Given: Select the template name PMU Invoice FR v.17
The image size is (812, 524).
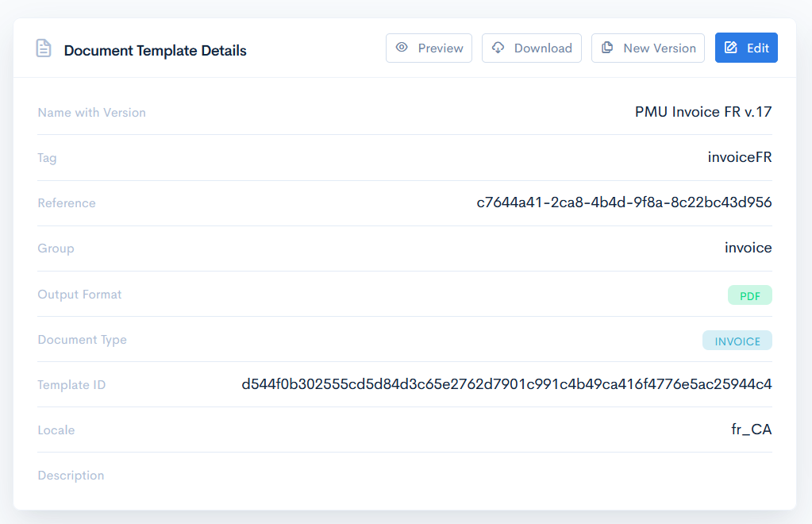Looking at the screenshot, I should 702,112.
